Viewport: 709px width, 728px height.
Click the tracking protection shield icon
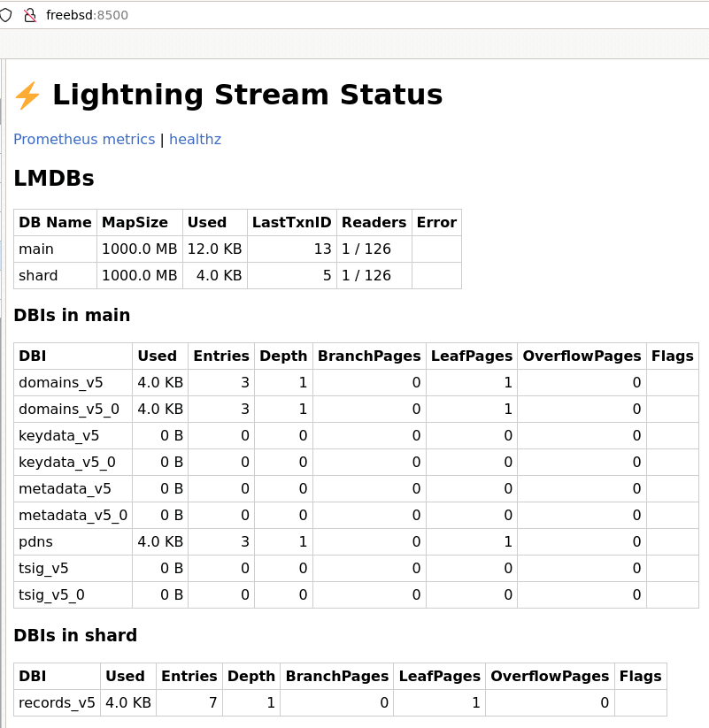coord(6,15)
